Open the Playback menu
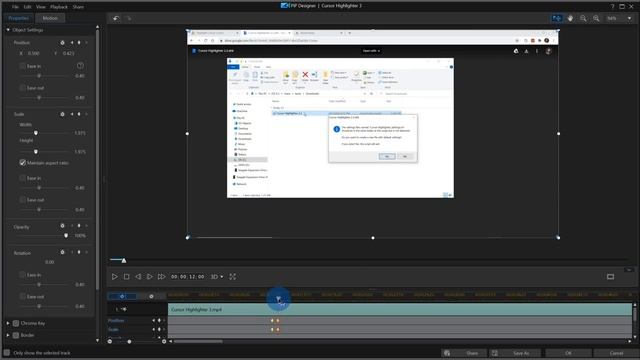640x360 pixels. pyautogui.click(x=59, y=7)
